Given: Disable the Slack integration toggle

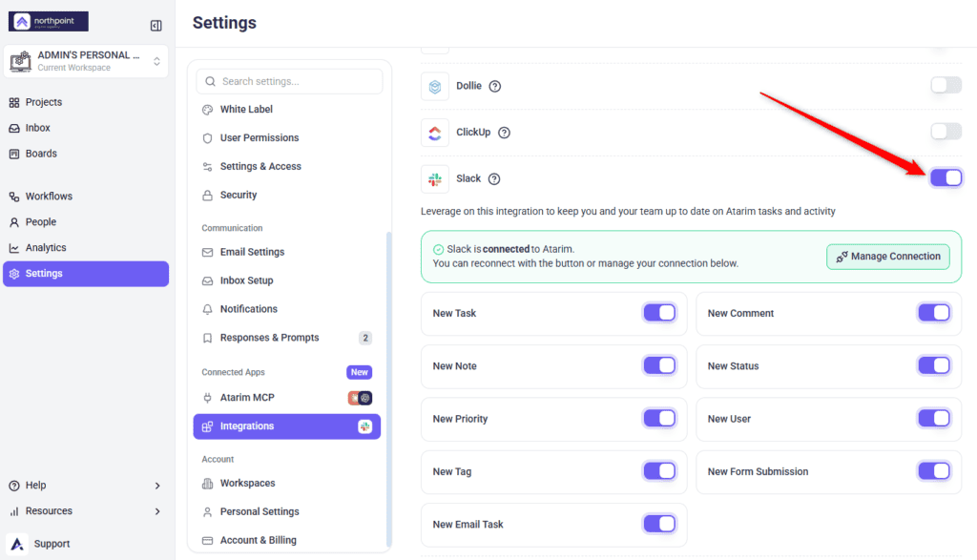Looking at the screenshot, I should [x=946, y=177].
